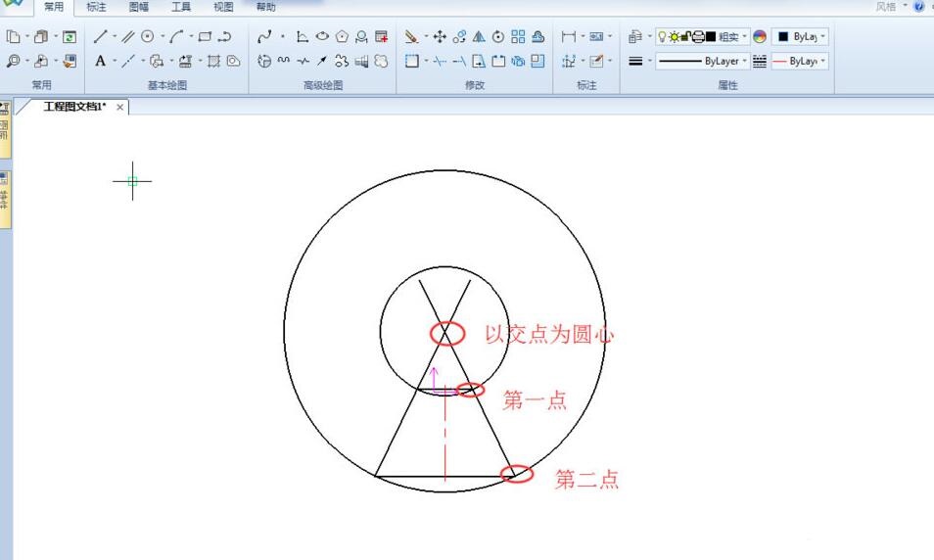Click the help question mark icon

coord(919,7)
